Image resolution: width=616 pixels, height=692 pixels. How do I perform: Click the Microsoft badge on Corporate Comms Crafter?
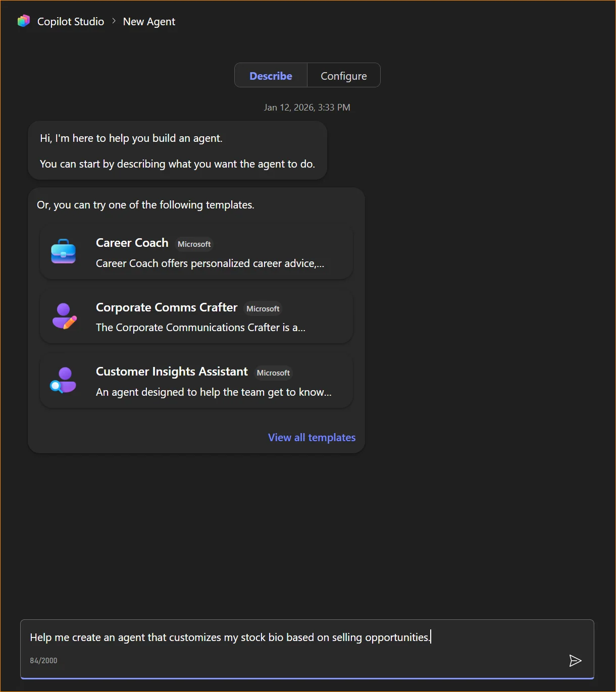(263, 308)
